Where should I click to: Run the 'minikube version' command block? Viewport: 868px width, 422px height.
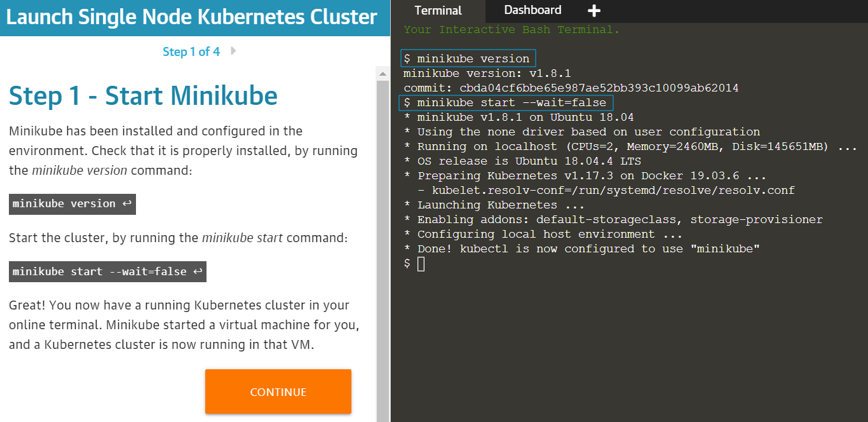[72, 204]
